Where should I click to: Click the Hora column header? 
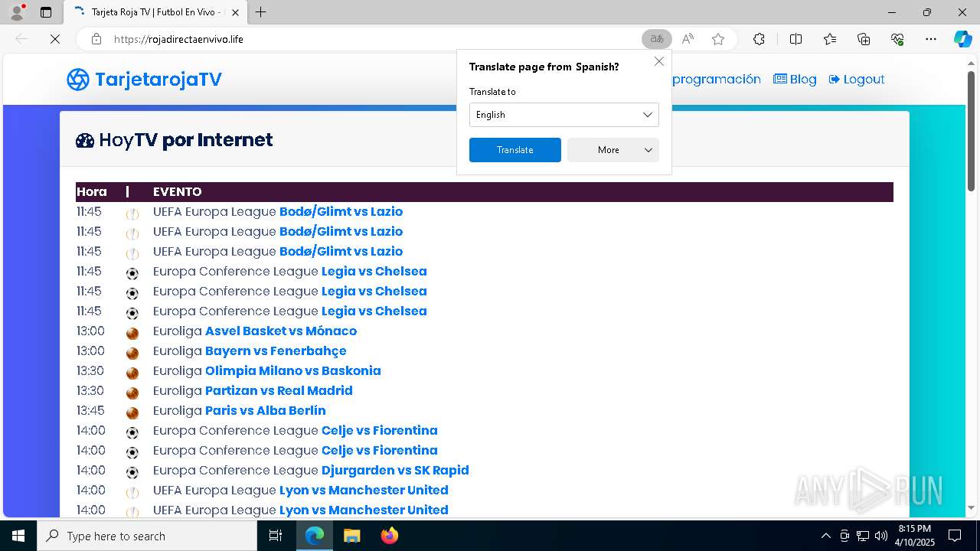click(92, 191)
